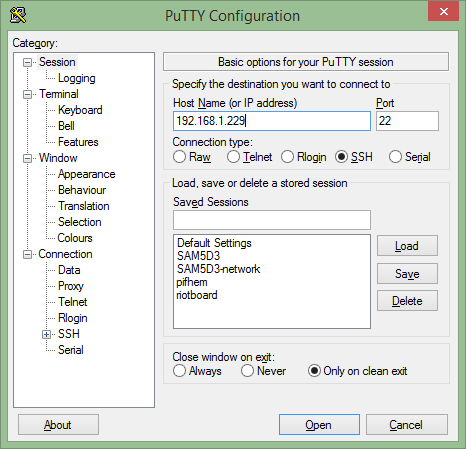Screen dimensions: 466x449
Task: Click into the Saved Sessions name field
Action: [272, 220]
